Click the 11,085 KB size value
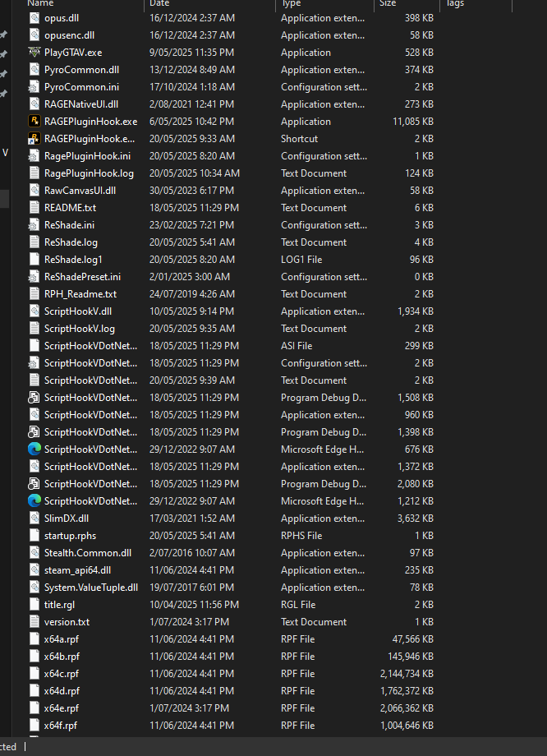This screenshot has width=547, height=756. [413, 122]
